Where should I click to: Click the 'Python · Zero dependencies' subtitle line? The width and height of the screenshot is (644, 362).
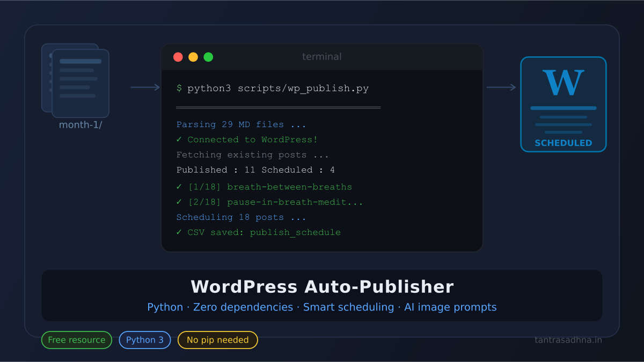322,307
